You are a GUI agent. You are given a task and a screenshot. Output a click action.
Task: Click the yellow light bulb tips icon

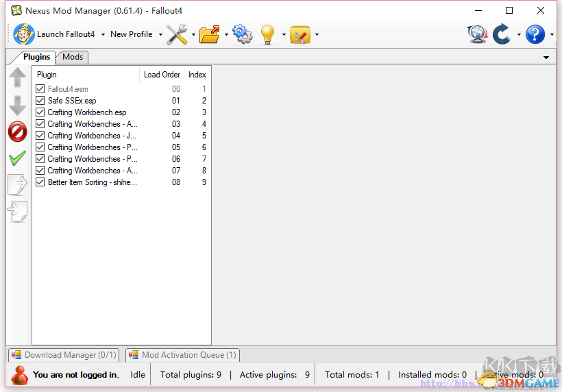tap(267, 34)
